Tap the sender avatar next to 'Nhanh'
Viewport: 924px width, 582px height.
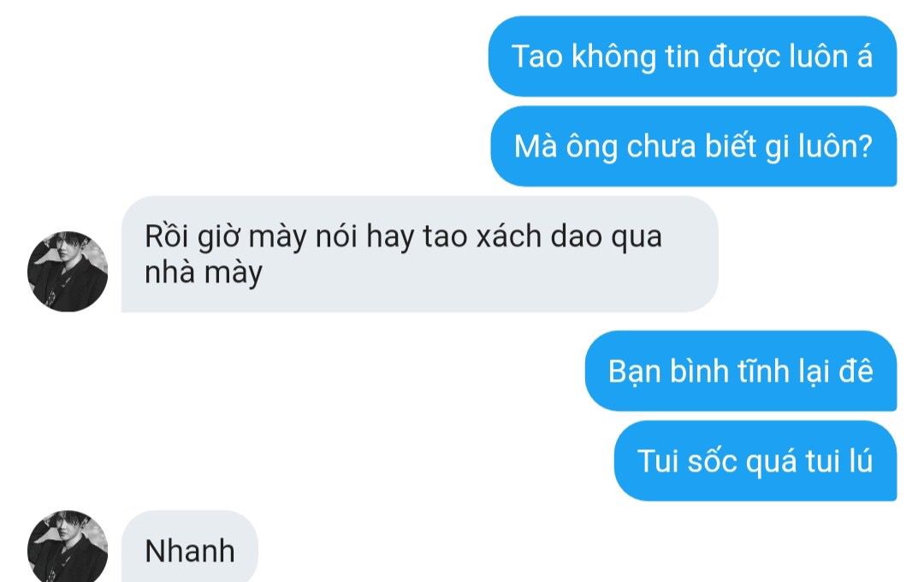(x=68, y=546)
